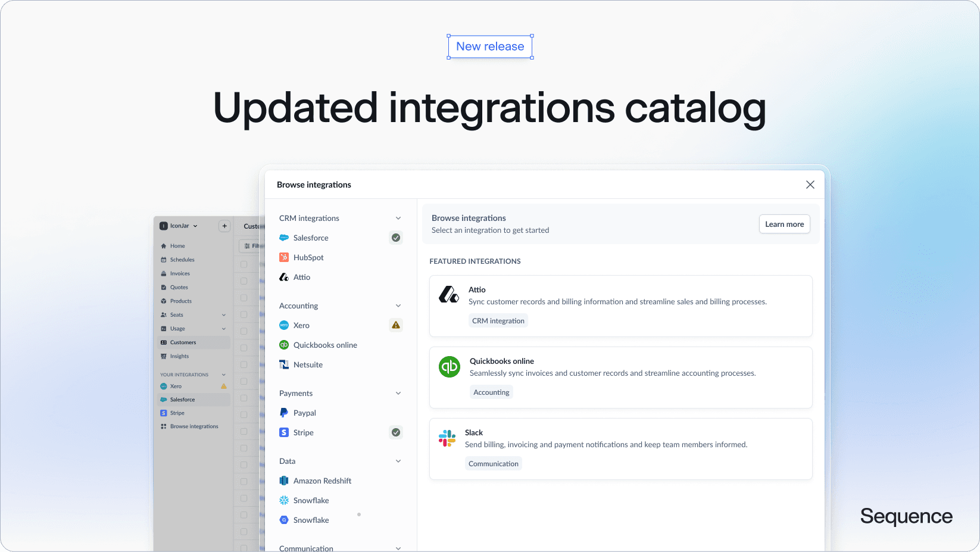The width and height of the screenshot is (980, 552).
Task: Click the Xero warning triangle icon
Action: pyautogui.click(x=396, y=325)
